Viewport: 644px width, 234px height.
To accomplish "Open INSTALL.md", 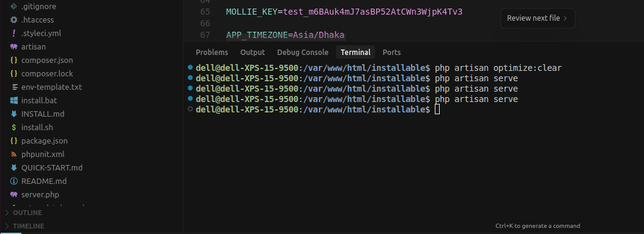I will tap(43, 114).
